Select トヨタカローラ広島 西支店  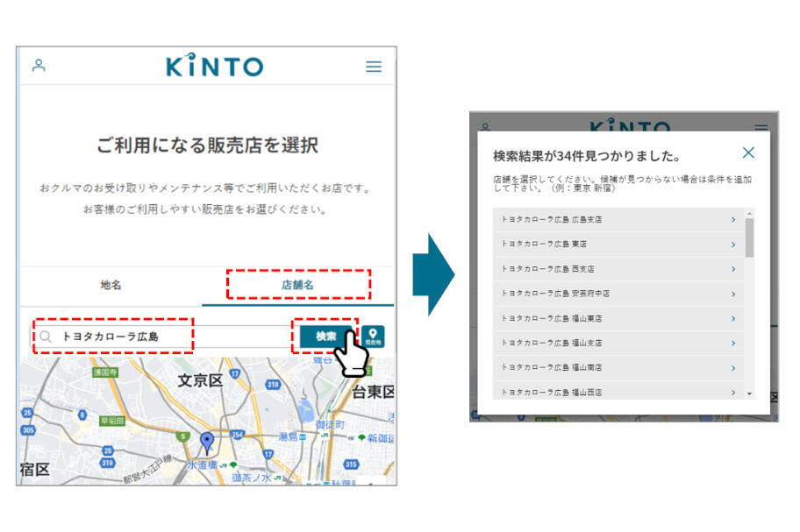[618, 268]
